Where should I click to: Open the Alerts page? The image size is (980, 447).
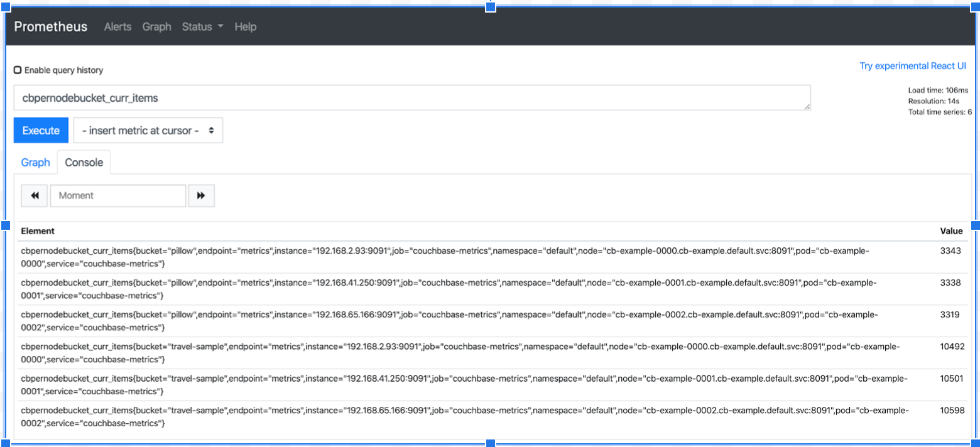click(117, 26)
